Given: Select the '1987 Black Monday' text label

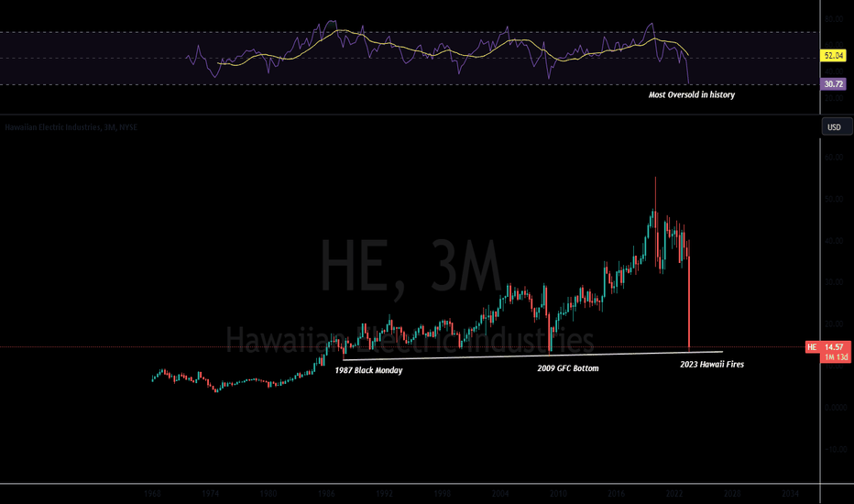Looking at the screenshot, I should pyautogui.click(x=368, y=370).
